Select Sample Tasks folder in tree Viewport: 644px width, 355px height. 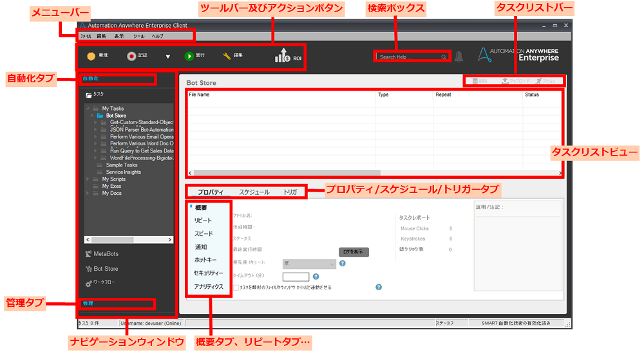click(122, 165)
